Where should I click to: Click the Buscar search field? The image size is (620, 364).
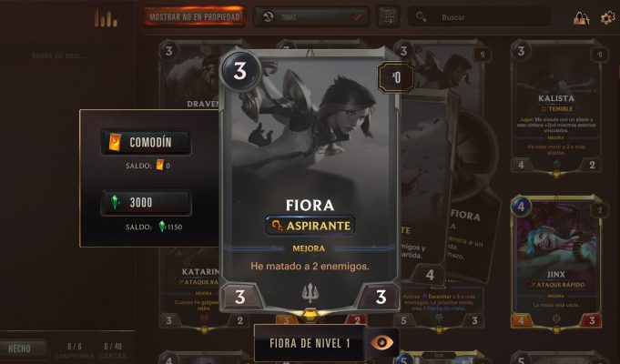(x=480, y=17)
